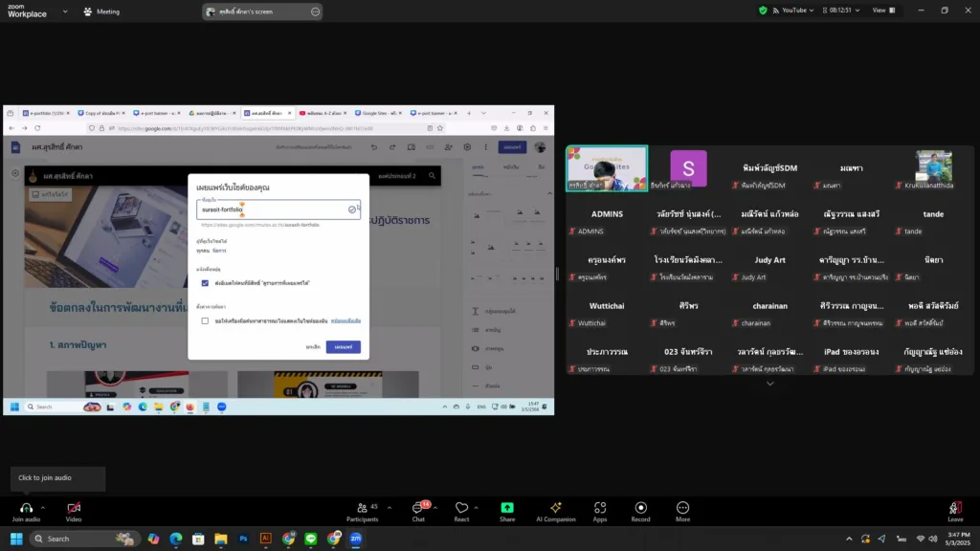Expand the Zoom Workplace dropdown chevron

[65, 11]
